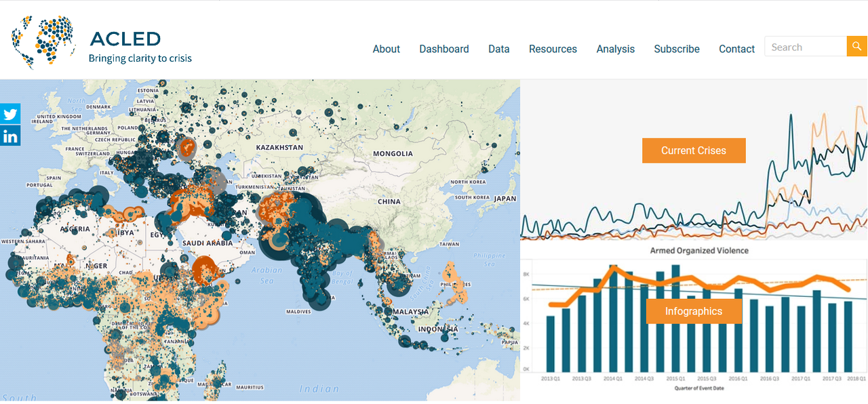The height and width of the screenshot is (404, 868).
Task: Click the ACLED title text
Action: tap(125, 39)
